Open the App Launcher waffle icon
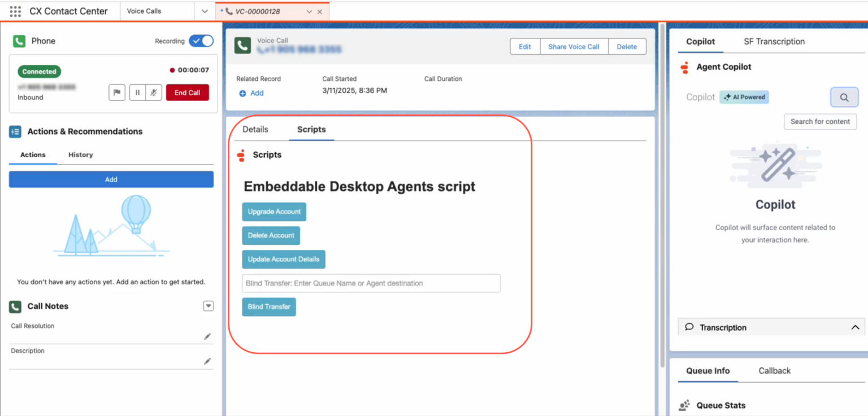 15,11
